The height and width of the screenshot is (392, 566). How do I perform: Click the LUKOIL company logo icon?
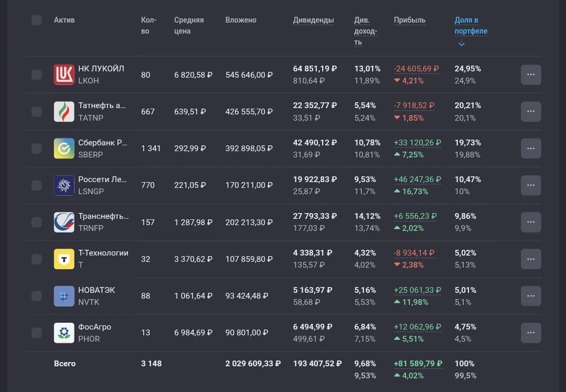(x=64, y=75)
